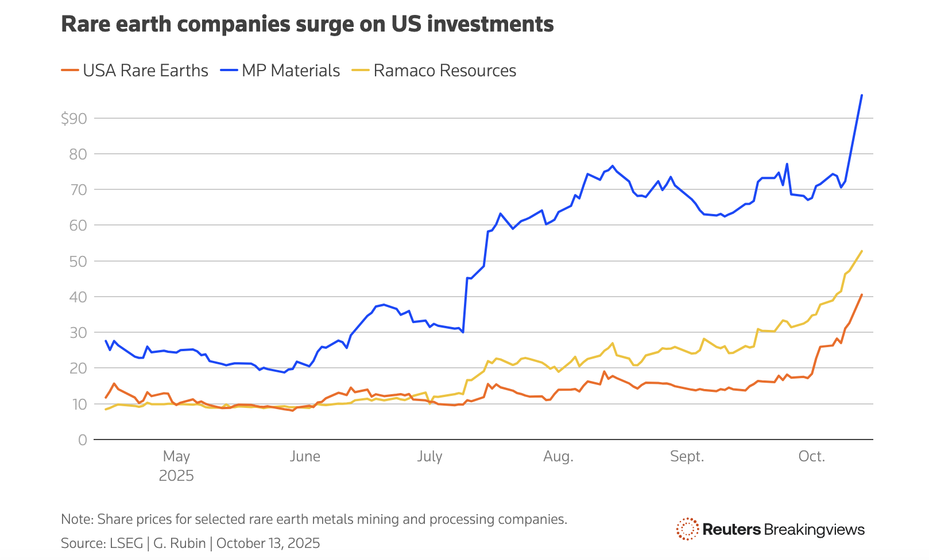Click the yellow Ramaco Resources legend swatch
Screen dimensions: 929x560
tap(360, 71)
